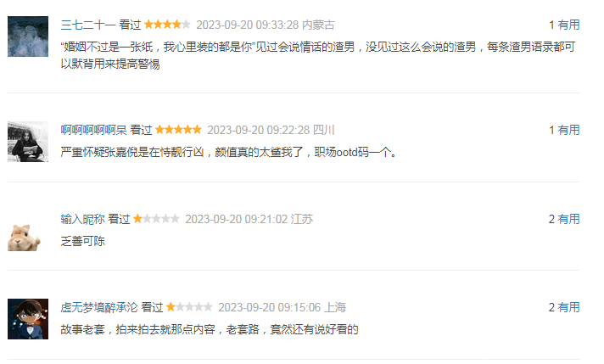Open the reading-woman avatar of 啊啊啊啊啊呆
The width and height of the screenshot is (604, 364).
click(28, 142)
